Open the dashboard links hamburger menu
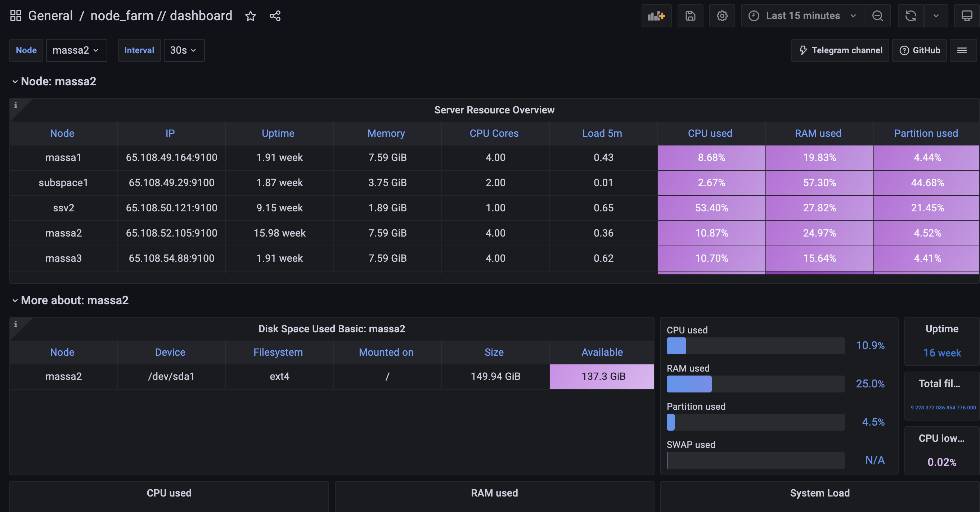This screenshot has width=980, height=512. (x=962, y=50)
